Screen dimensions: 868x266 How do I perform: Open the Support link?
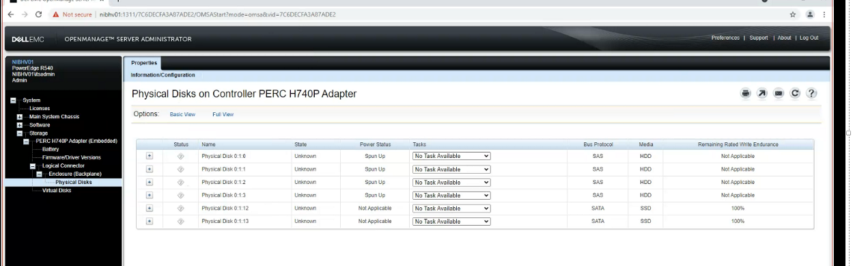point(759,38)
